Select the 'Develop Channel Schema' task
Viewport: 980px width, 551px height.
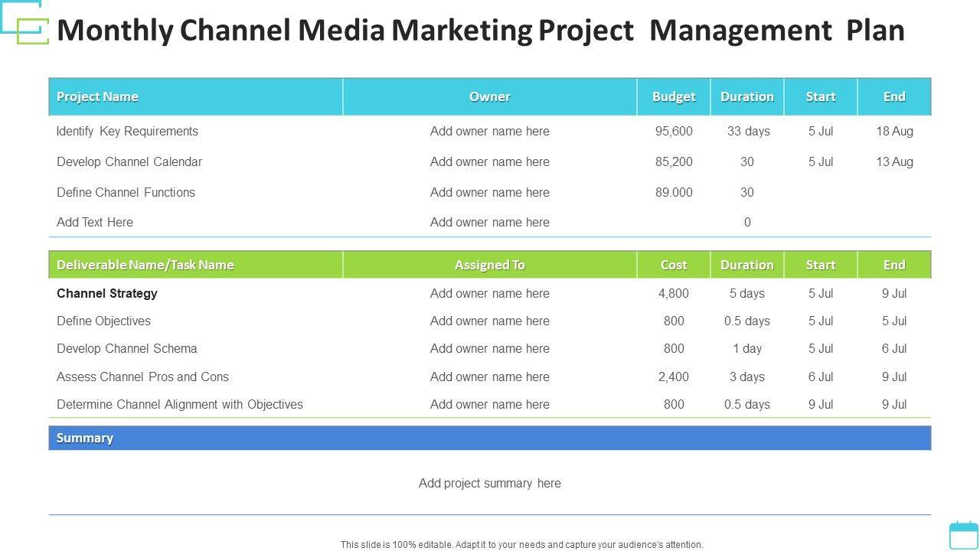[x=127, y=348]
